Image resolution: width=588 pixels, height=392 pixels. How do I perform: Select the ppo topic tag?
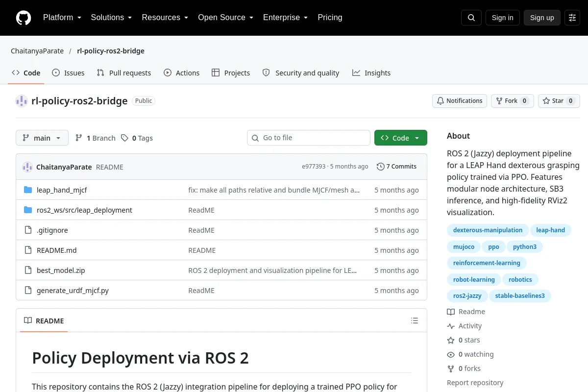click(x=493, y=247)
